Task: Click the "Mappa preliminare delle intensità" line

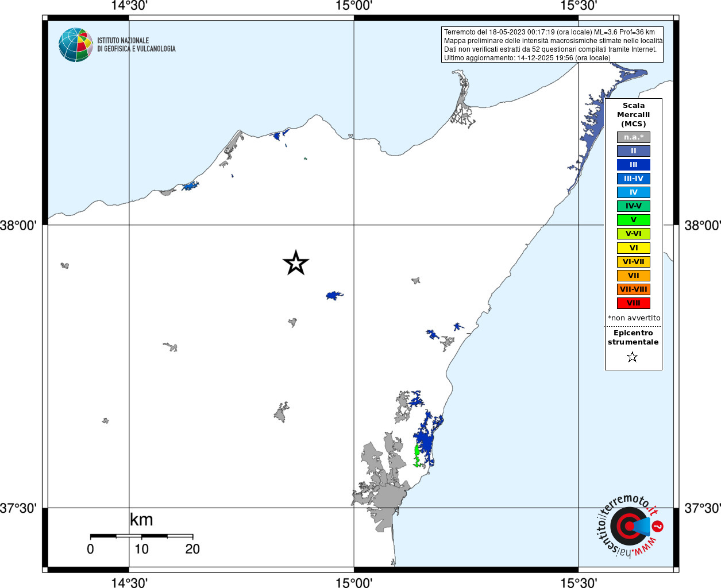Action: coord(553,41)
